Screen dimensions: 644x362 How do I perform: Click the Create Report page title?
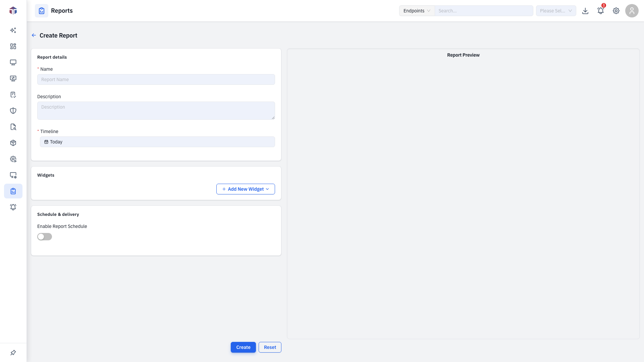[x=58, y=35]
